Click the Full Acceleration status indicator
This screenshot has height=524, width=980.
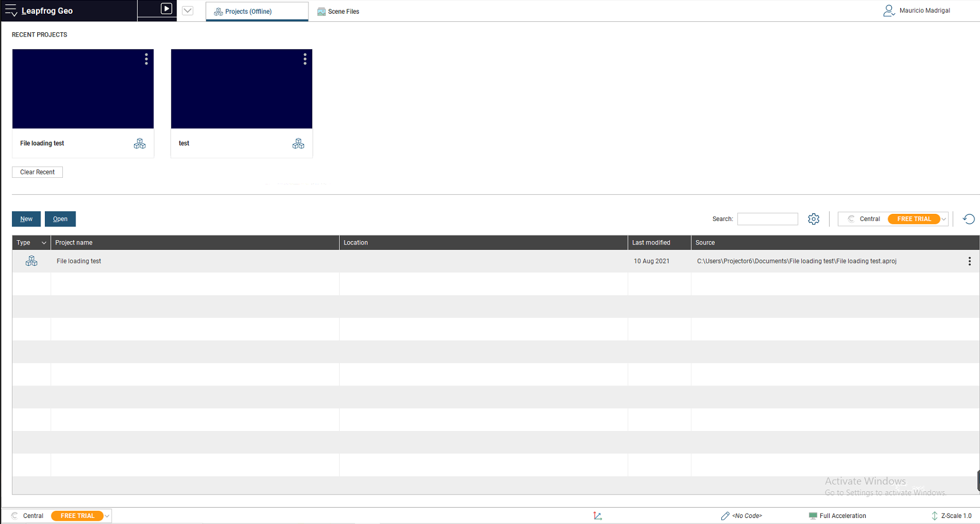pos(837,516)
